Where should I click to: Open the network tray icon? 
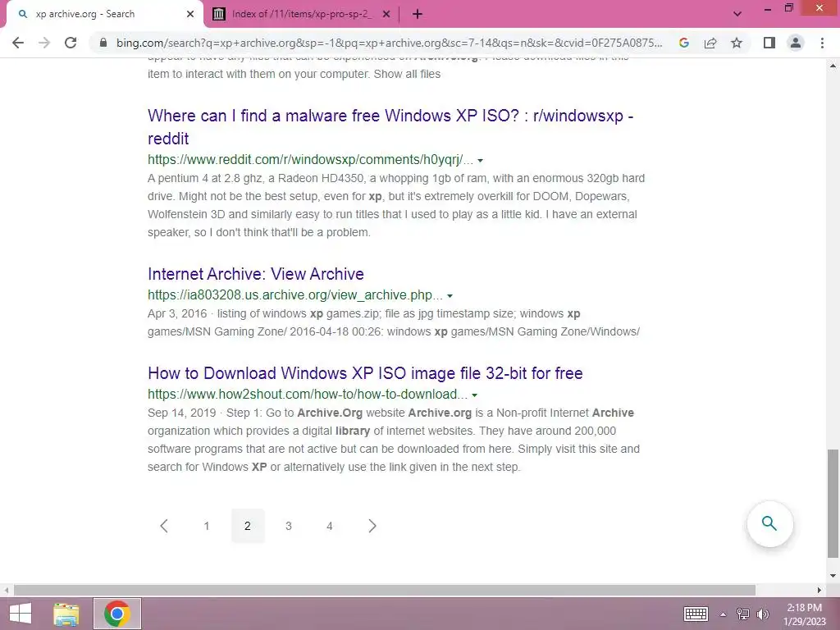coord(743,614)
